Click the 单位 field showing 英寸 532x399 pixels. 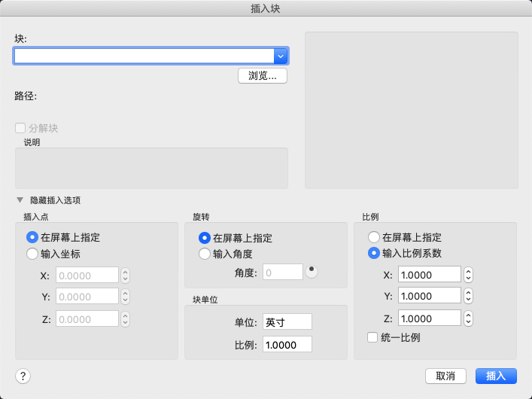point(287,321)
